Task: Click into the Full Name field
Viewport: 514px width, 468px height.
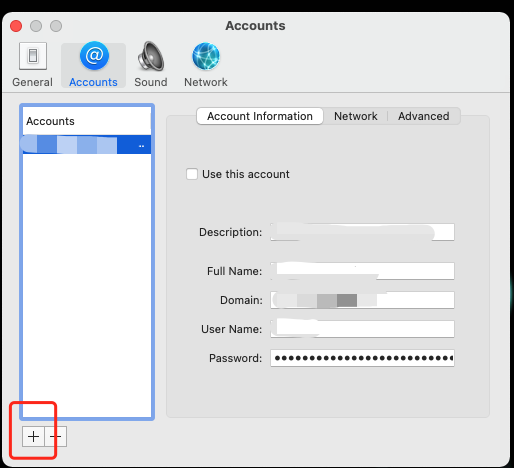Action: (x=362, y=271)
